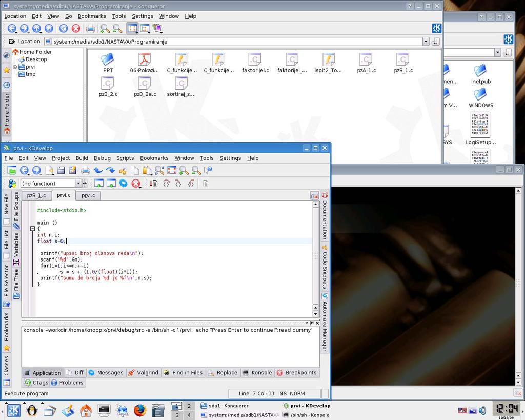The width and height of the screenshot is (525, 420).
Task: Toggle the File Groups side panel
Action: coord(16,211)
